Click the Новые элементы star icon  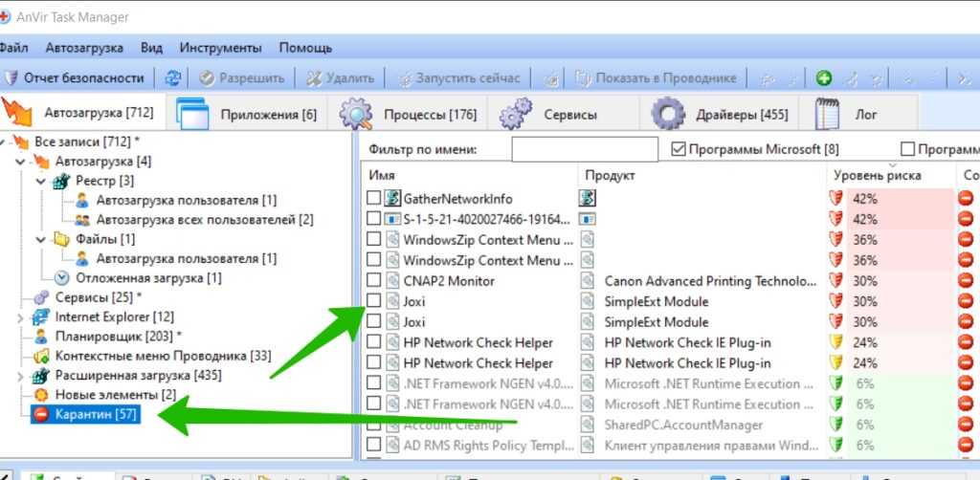(41, 395)
